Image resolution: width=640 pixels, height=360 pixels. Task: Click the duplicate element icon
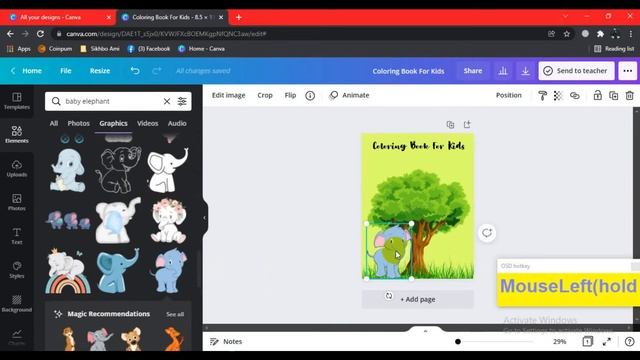pyautogui.click(x=613, y=96)
